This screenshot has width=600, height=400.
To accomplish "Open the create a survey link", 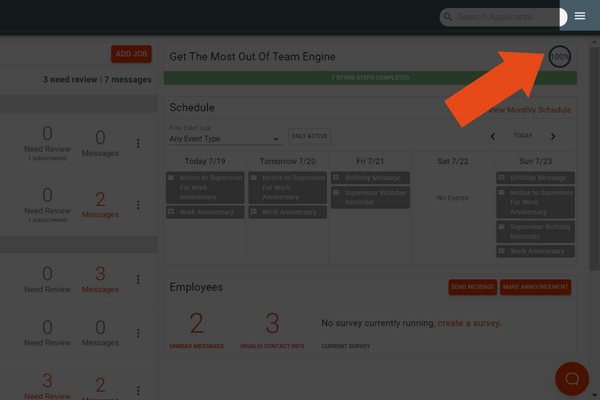I will [x=468, y=323].
